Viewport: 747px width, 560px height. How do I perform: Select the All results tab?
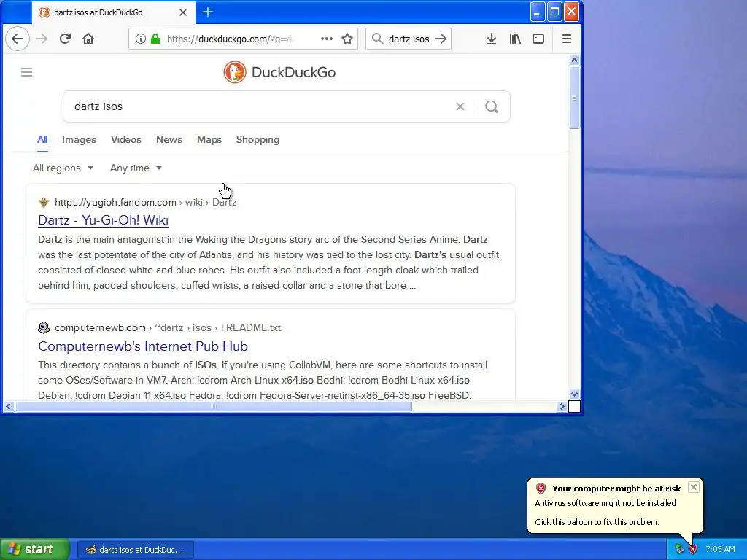(42, 139)
